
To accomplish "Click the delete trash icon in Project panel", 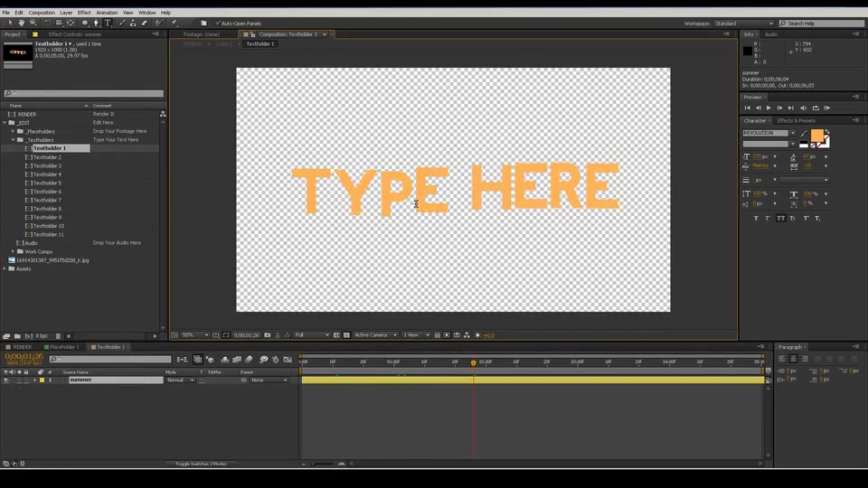I will point(58,336).
